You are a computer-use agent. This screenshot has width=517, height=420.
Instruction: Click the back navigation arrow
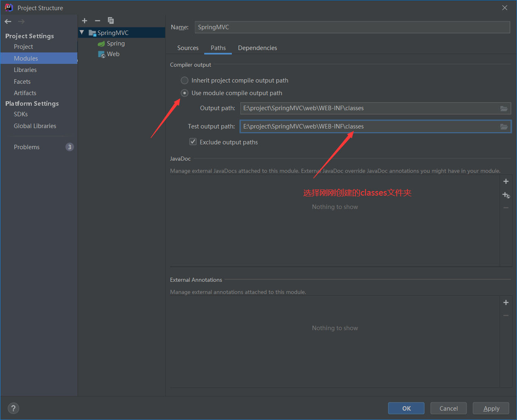coord(8,22)
